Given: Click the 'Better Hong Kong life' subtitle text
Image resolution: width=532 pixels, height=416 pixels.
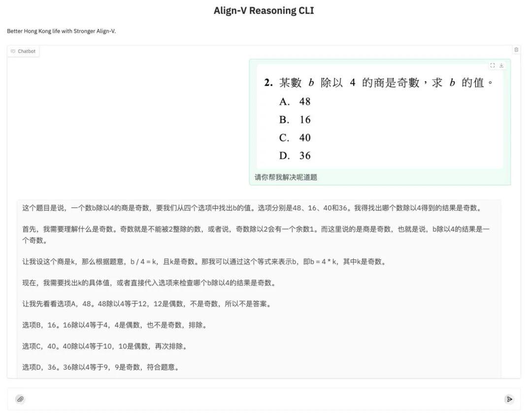Looking at the screenshot, I should click(x=62, y=31).
